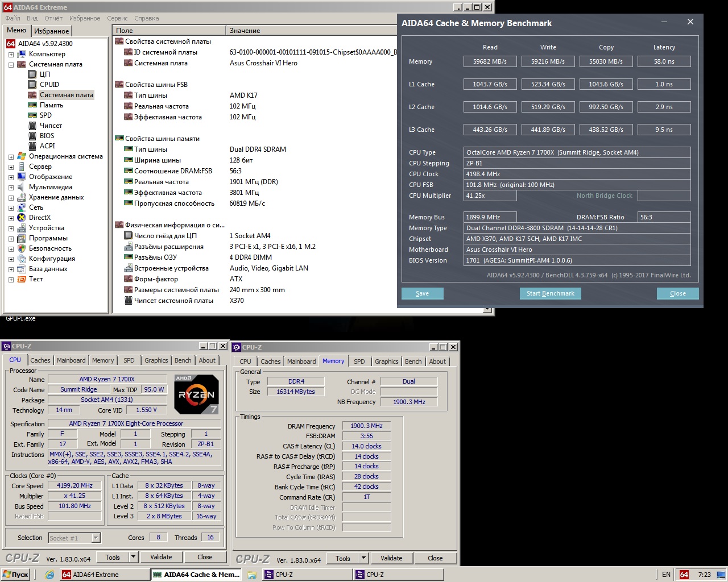Click the ACPI icon in the tree
This screenshot has width=728, height=582.
(x=33, y=146)
